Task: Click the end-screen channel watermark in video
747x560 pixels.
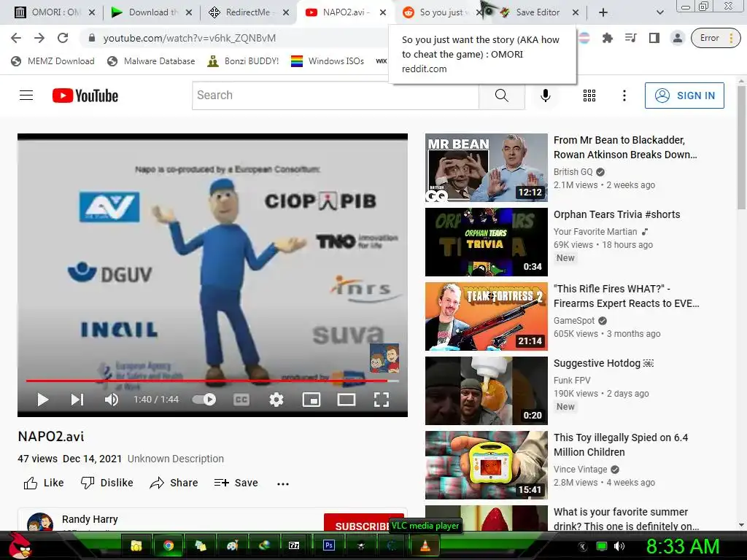Action: [x=384, y=358]
